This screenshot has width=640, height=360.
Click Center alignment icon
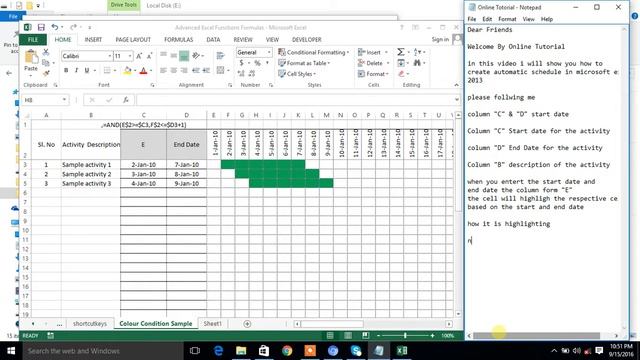tap(174, 70)
